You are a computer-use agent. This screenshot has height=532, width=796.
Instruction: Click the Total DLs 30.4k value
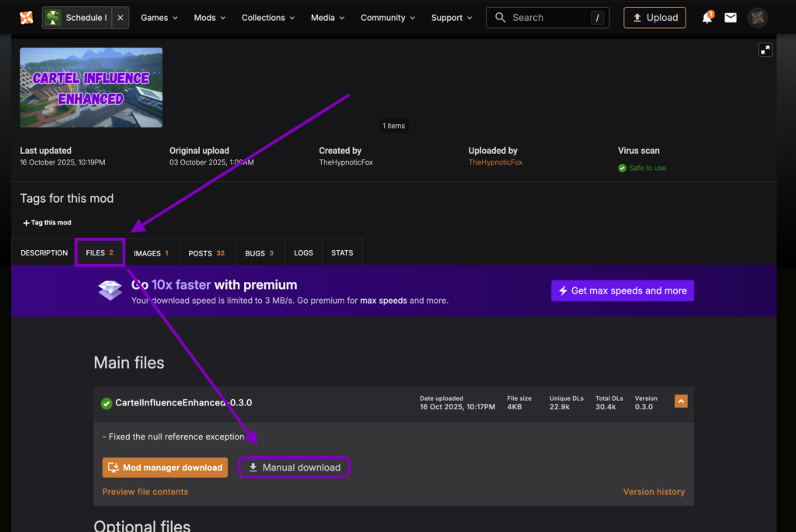(606, 407)
